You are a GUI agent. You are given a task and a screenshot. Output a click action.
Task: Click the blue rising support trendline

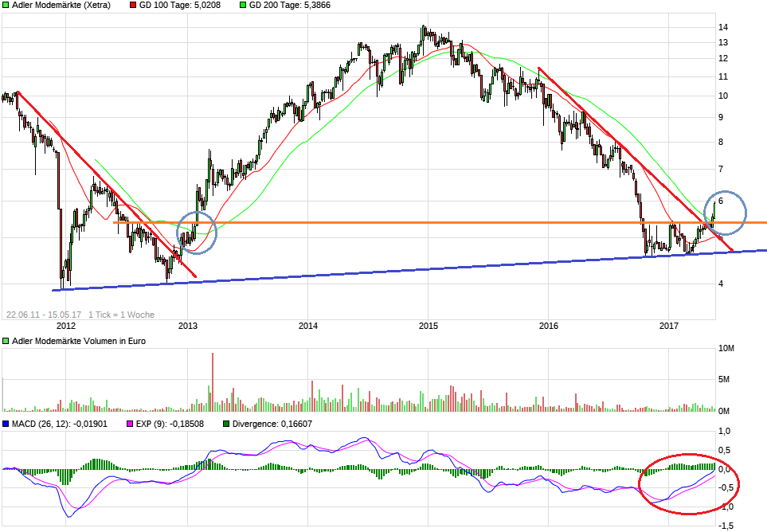[x=398, y=271]
